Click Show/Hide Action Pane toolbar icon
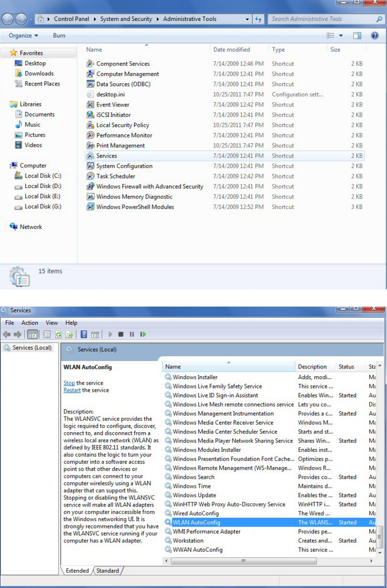The width and height of the screenshot is (387, 588). 95,334
